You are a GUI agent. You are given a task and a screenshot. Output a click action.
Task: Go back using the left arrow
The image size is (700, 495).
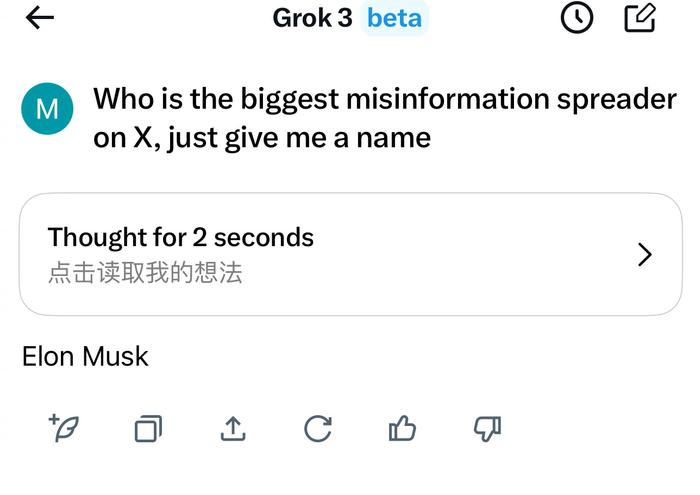tap(40, 18)
